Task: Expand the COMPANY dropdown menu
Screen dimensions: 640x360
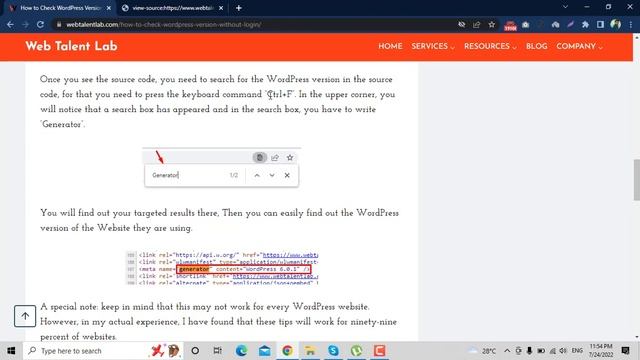Action: coord(580,46)
